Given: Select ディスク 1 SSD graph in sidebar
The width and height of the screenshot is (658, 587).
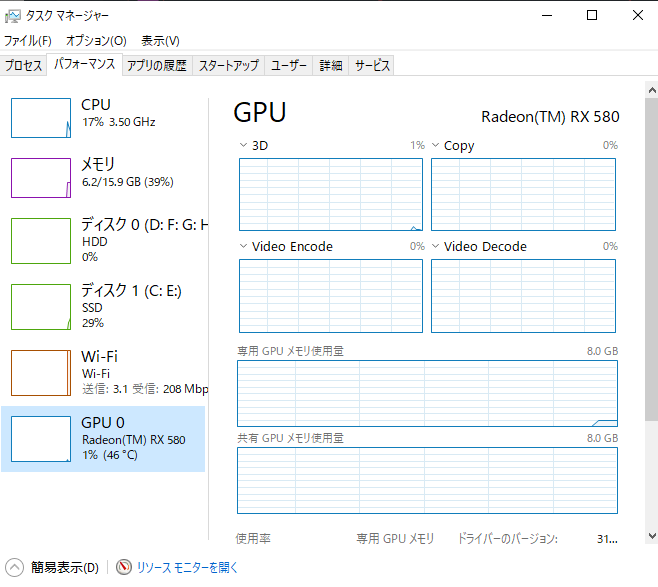Looking at the screenshot, I should pos(41,306).
